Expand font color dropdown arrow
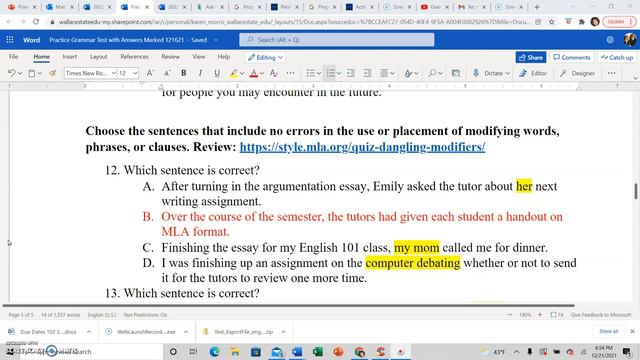The width and height of the screenshot is (640, 360). 262,73
